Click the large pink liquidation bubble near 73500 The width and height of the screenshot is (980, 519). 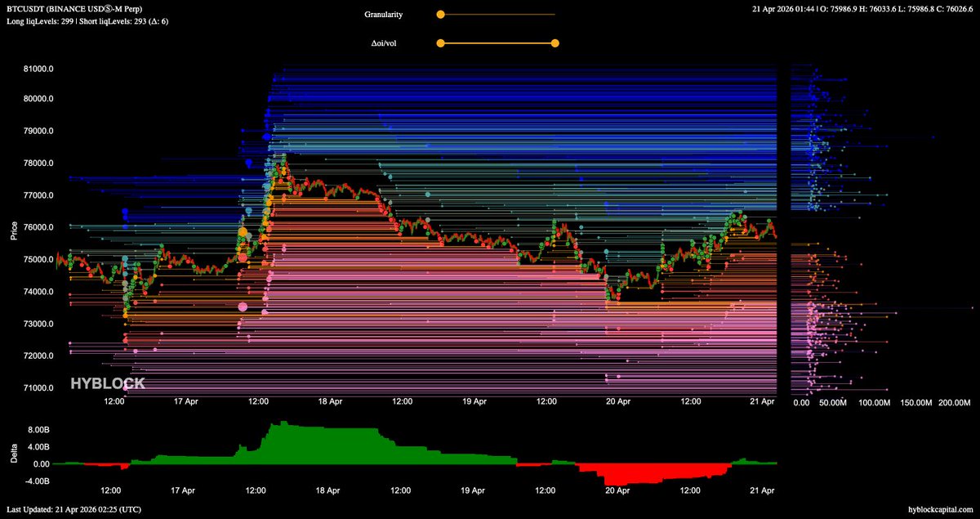243,306
